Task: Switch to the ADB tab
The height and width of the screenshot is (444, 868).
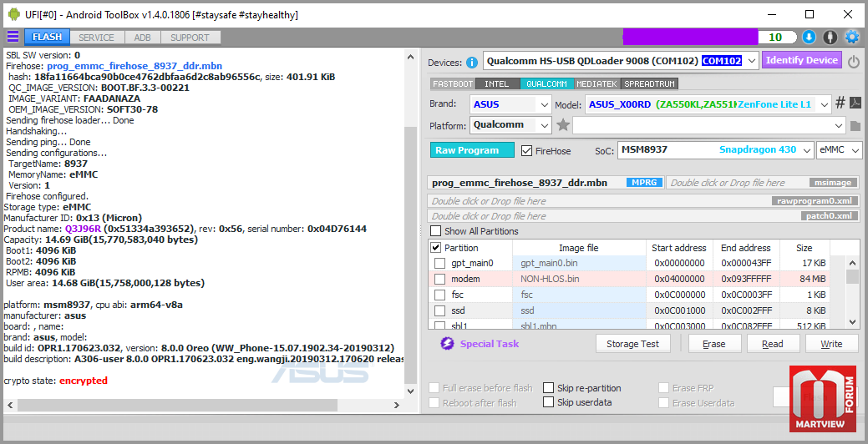Action: tap(142, 38)
